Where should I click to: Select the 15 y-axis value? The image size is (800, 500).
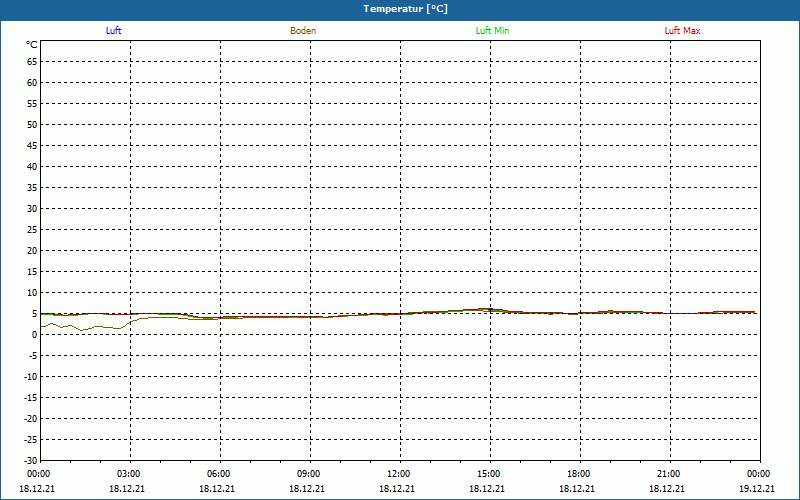pyautogui.click(x=32, y=271)
